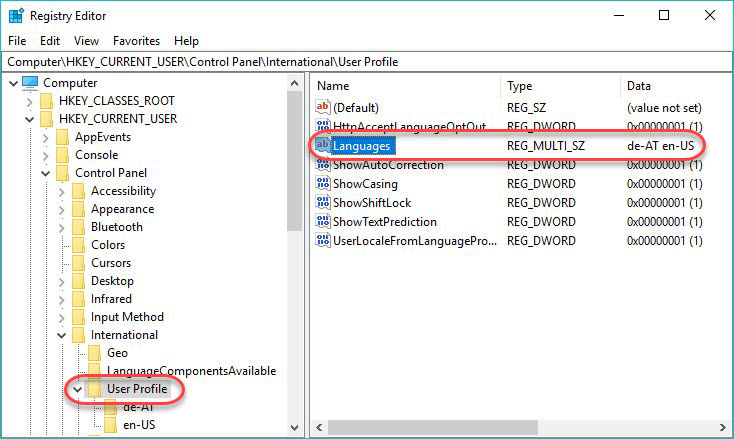The image size is (734, 439).
Task: Open the Edit menu
Action: click(x=50, y=41)
